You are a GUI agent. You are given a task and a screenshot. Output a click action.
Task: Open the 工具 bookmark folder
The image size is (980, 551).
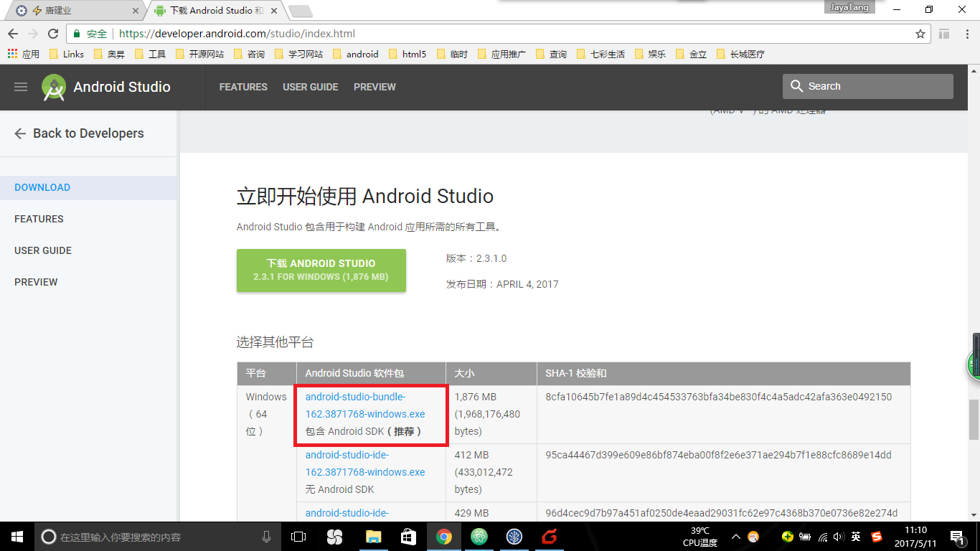click(x=150, y=54)
